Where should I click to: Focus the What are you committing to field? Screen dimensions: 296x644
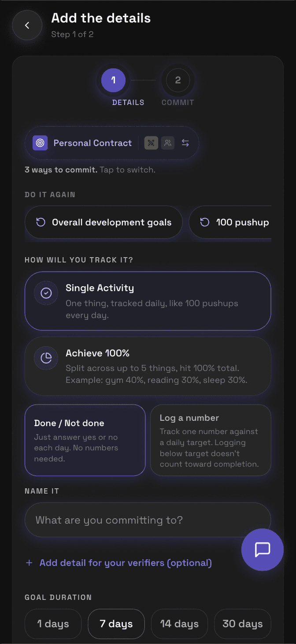pyautogui.click(x=148, y=520)
